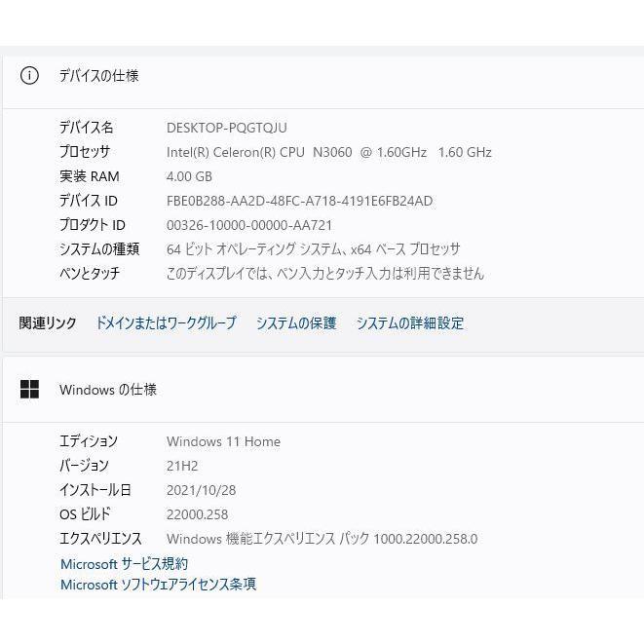644x644 pixels.
Task: Click the エクスペリエンス label
Action: pyautogui.click(x=100, y=538)
